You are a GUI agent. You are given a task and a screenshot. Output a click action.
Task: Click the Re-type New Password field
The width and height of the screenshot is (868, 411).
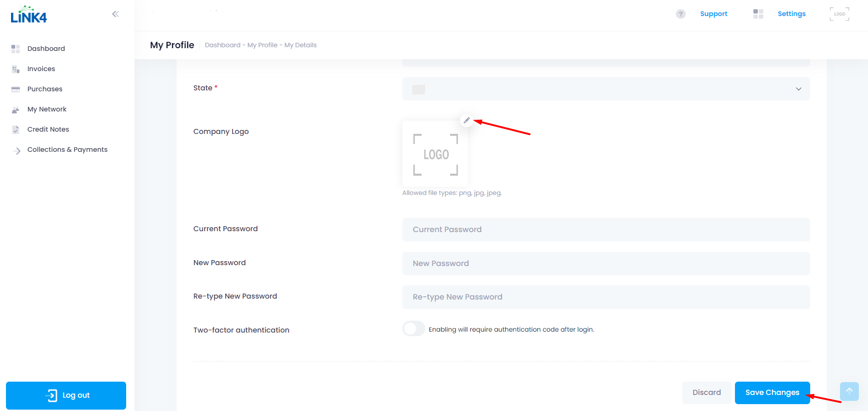coord(606,297)
